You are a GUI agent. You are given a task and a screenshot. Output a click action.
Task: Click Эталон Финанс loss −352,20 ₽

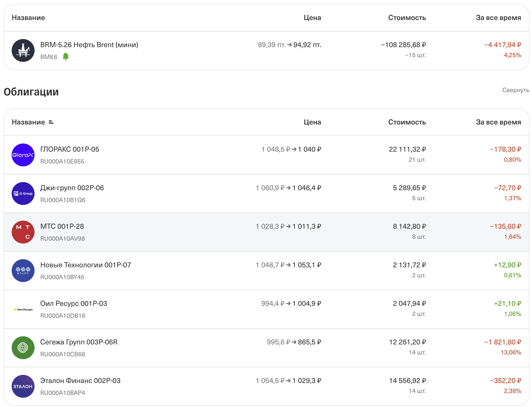[506, 381]
